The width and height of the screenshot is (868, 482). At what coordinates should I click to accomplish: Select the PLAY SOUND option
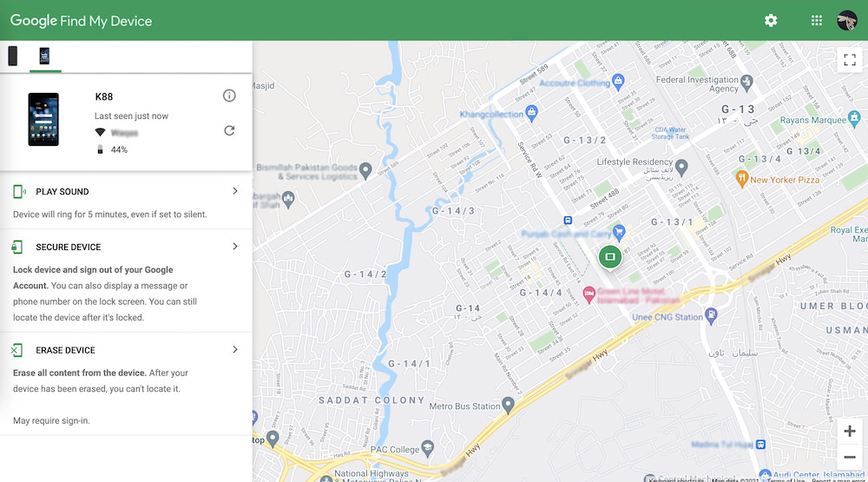(62, 192)
